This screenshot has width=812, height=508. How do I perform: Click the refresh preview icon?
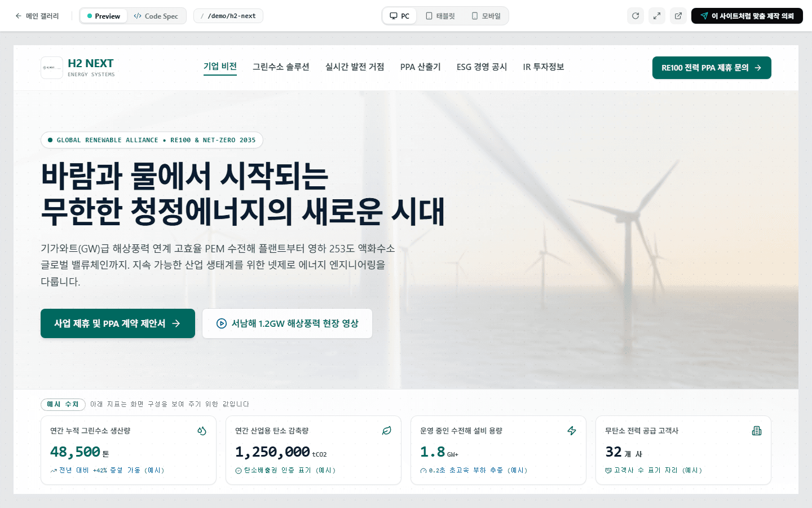[x=636, y=16]
